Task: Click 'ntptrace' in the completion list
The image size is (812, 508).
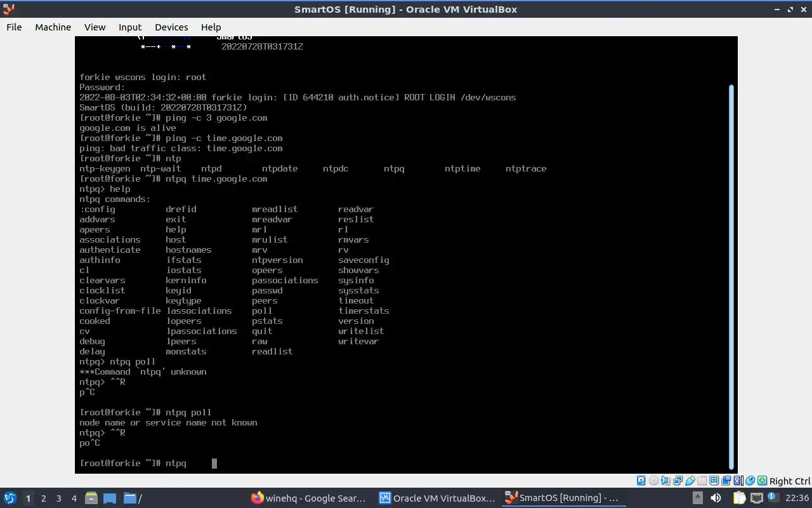Action: (x=526, y=169)
